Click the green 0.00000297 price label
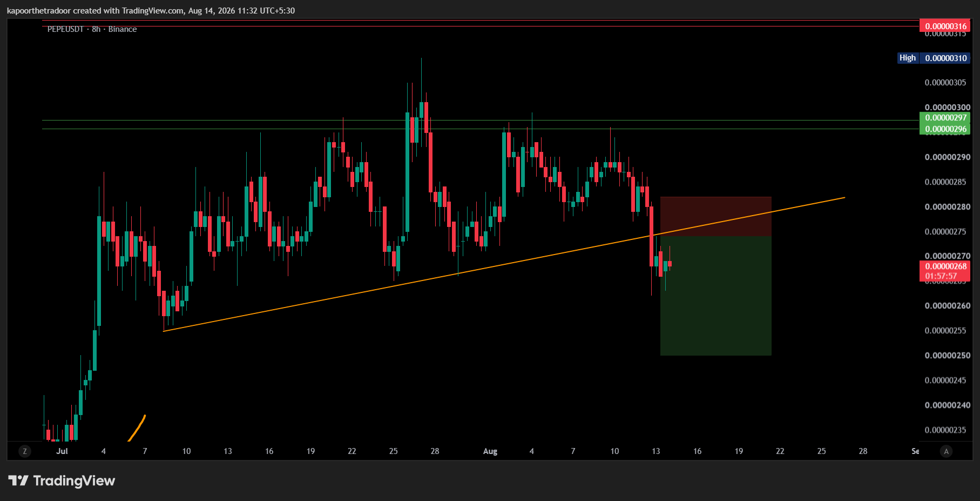980x501 pixels. click(945, 117)
